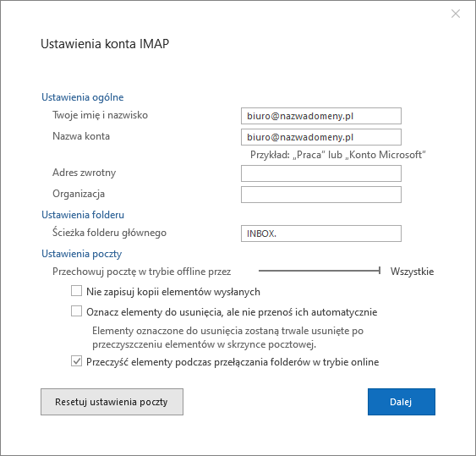Focus the empty Adres zwrotny field
The image size is (476, 456).
(321, 173)
